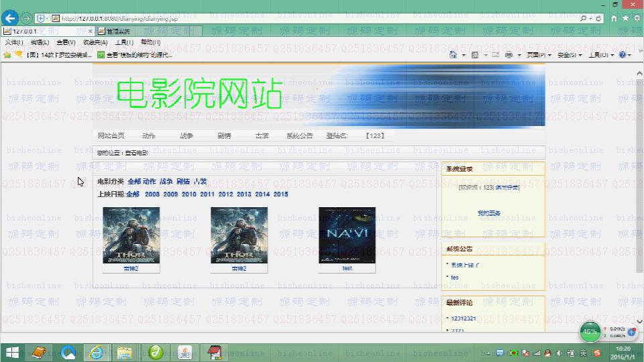Open the NAVI movie poster

347,235
